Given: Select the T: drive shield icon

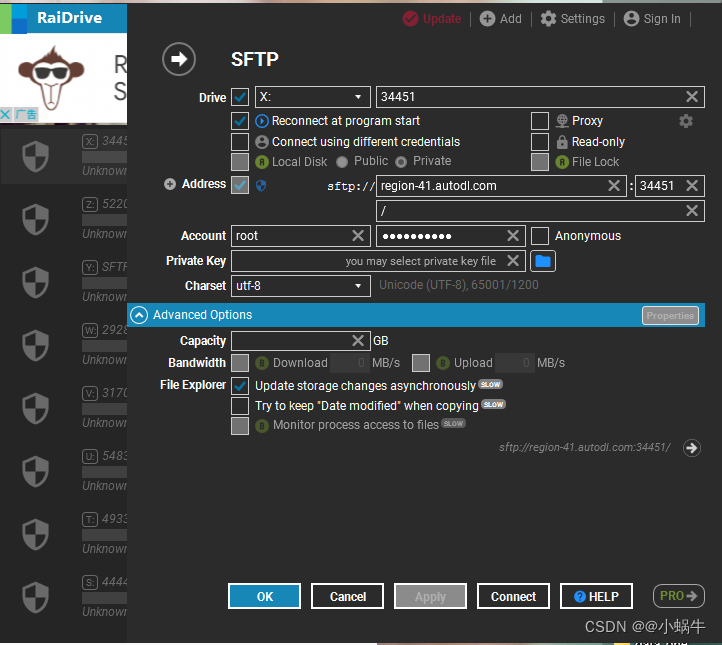Looking at the screenshot, I should click(x=35, y=535).
